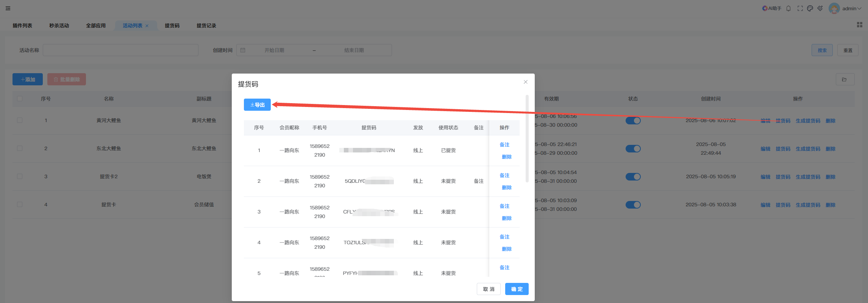Switch to the 全部应用 tab
This screenshot has height=303, width=868.
96,26
